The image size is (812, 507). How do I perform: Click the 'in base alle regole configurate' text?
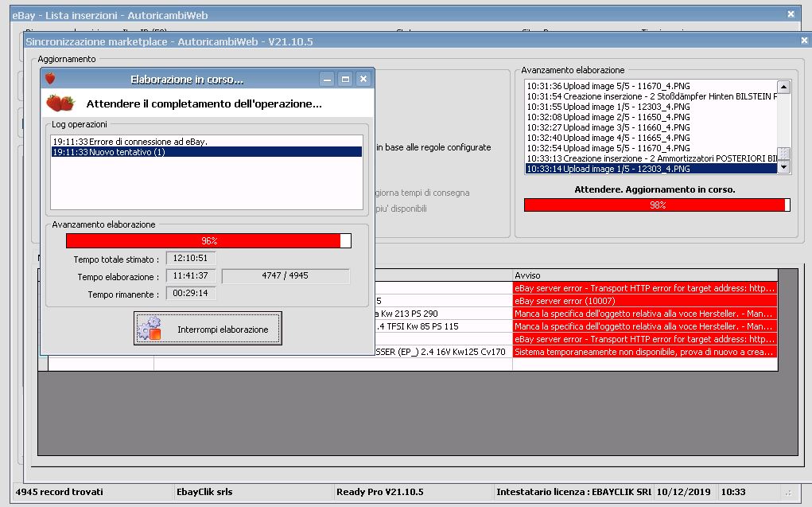[433, 148]
